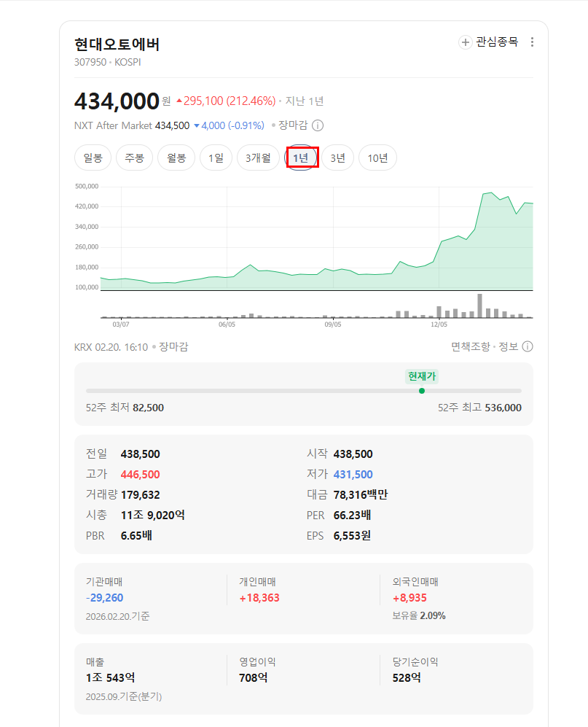Click the 거래량 value 179,632
The width and height of the screenshot is (588, 727).
click(141, 494)
